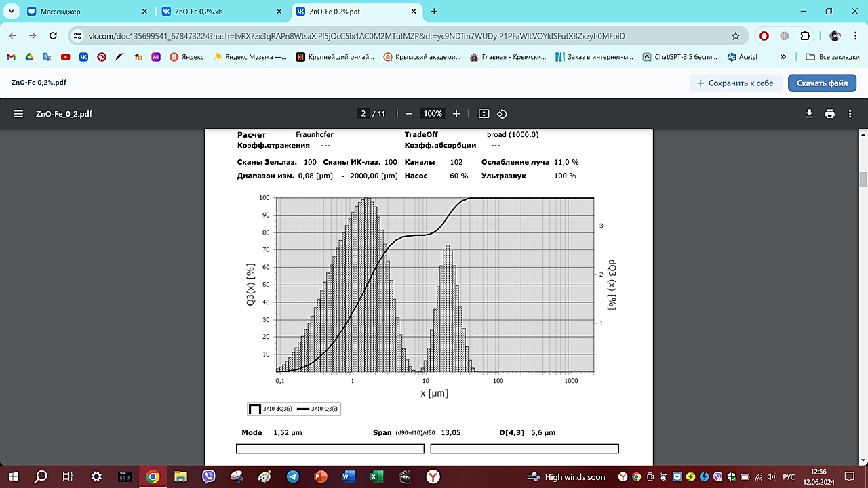
Task: Open Word from taskbar
Action: pos(349,476)
